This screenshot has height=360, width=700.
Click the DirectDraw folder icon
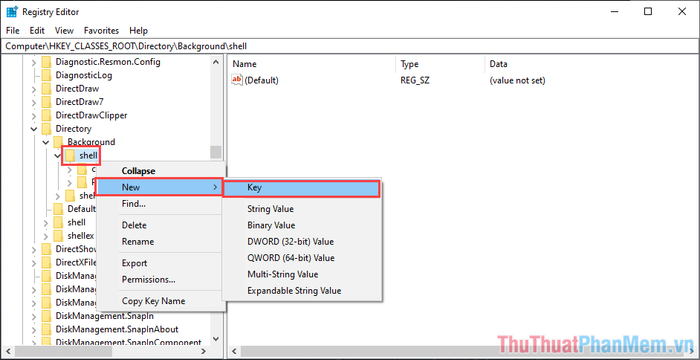[46, 88]
